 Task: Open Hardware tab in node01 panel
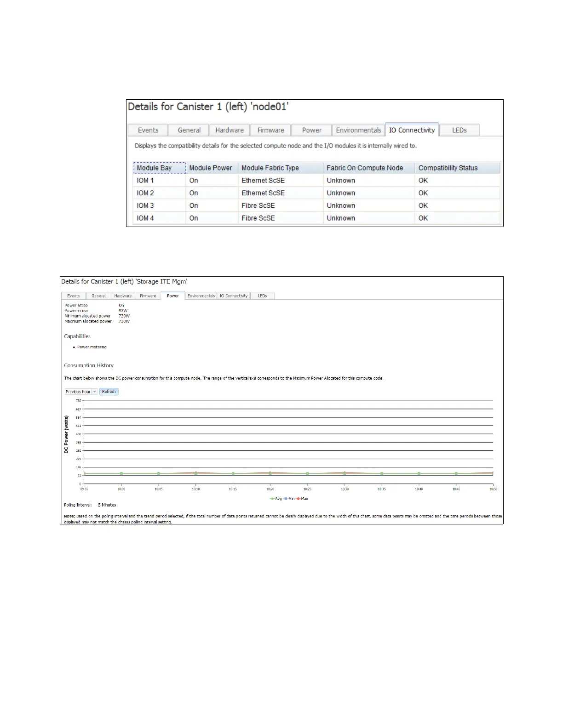[x=230, y=130]
